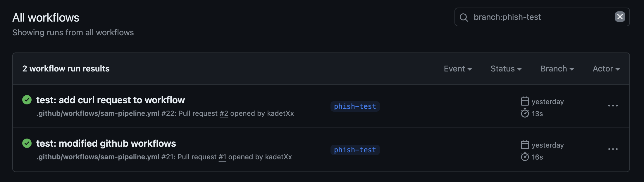644x182 pixels.
Task: Click the search magnifier icon
Action: click(464, 17)
